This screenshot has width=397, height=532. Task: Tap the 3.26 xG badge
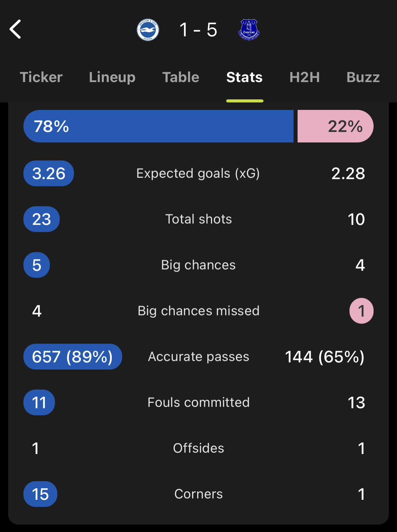tap(49, 173)
